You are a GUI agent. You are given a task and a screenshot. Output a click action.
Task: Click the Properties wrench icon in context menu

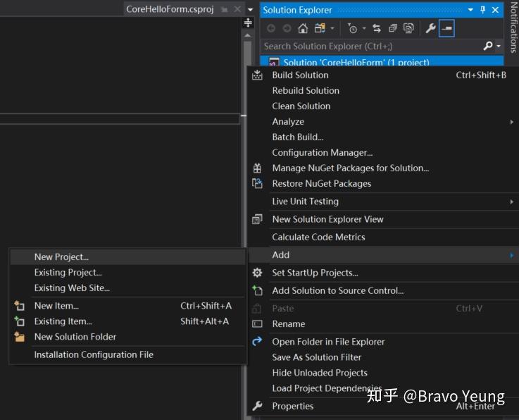click(257, 406)
